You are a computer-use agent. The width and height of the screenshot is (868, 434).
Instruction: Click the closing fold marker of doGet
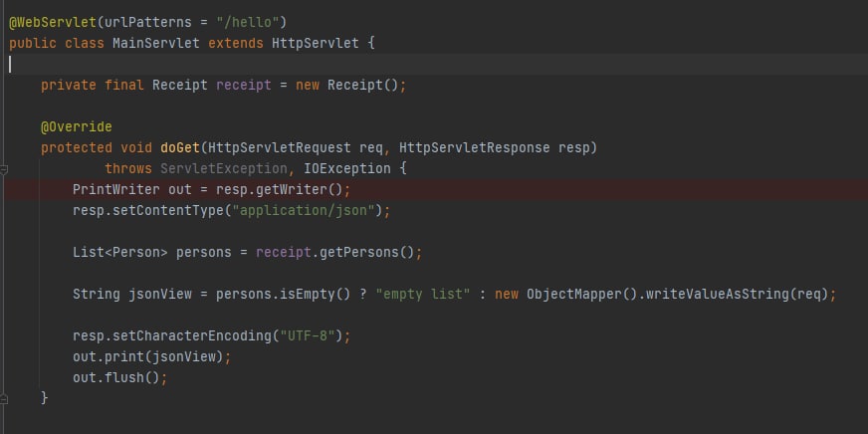tap(4, 398)
